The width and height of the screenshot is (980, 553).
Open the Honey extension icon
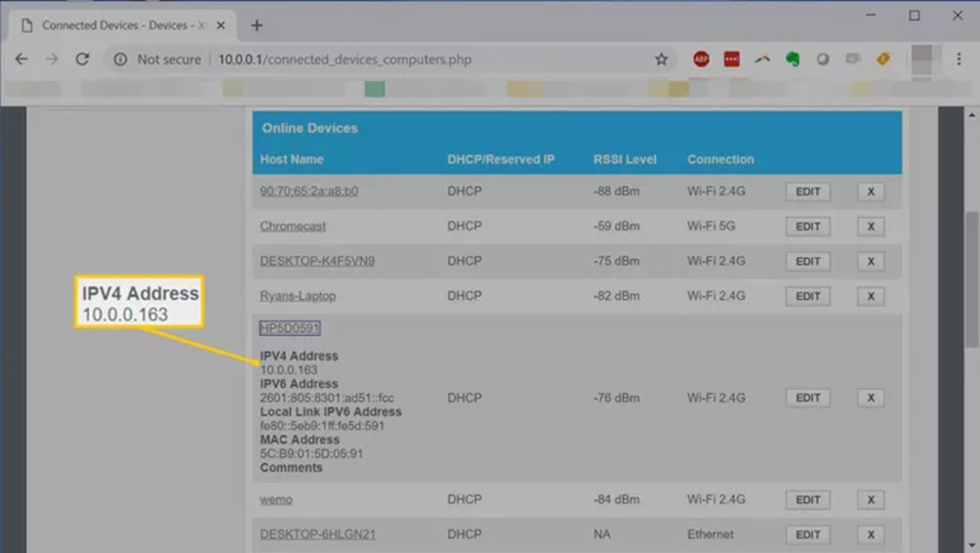882,59
